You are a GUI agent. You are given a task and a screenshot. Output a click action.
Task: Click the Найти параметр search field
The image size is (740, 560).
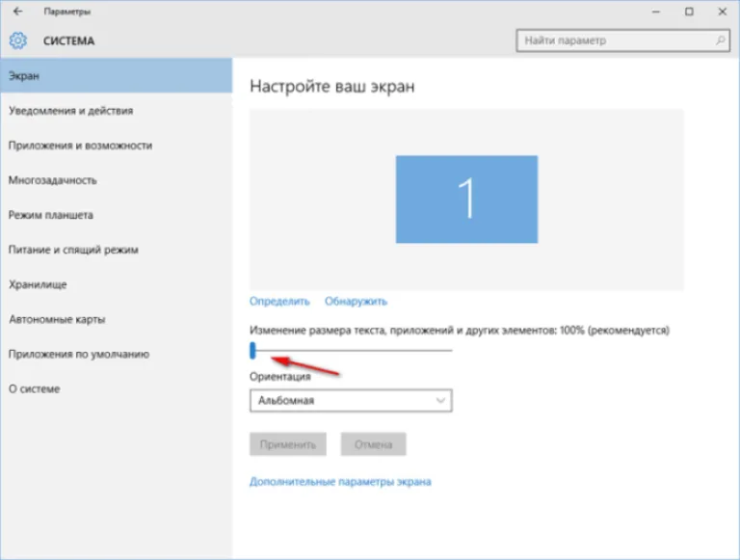[x=623, y=40]
